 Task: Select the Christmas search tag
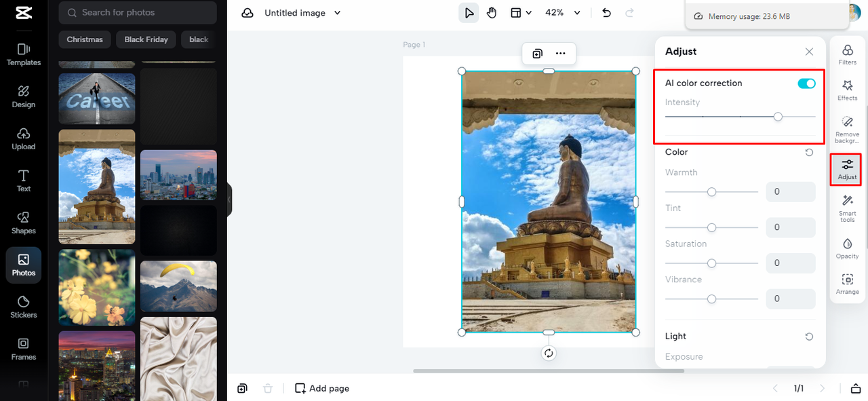pos(85,39)
